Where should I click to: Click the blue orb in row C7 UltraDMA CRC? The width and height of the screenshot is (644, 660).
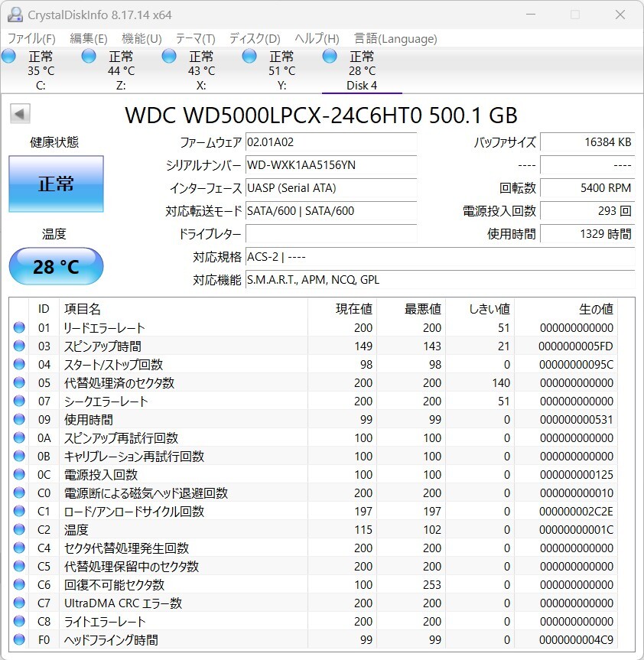coord(19,603)
